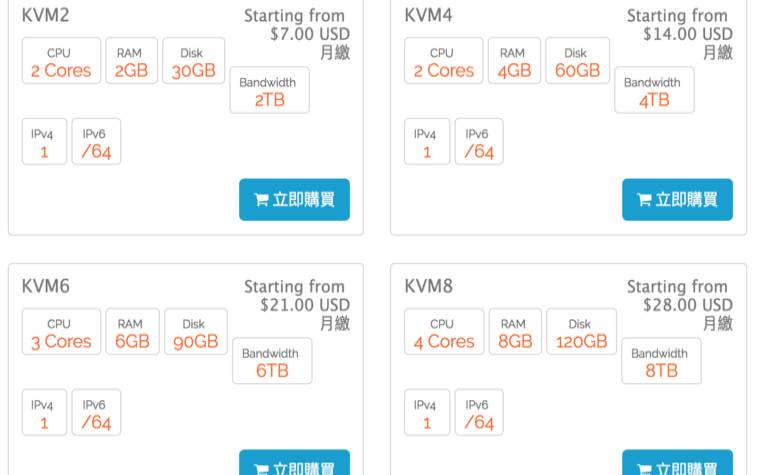Select the KVM2 plan title

click(x=46, y=15)
